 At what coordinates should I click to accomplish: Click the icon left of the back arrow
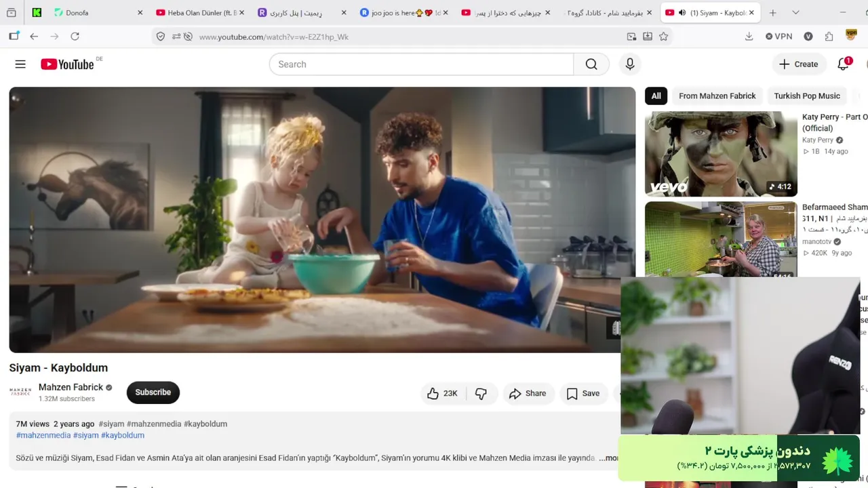tap(14, 37)
